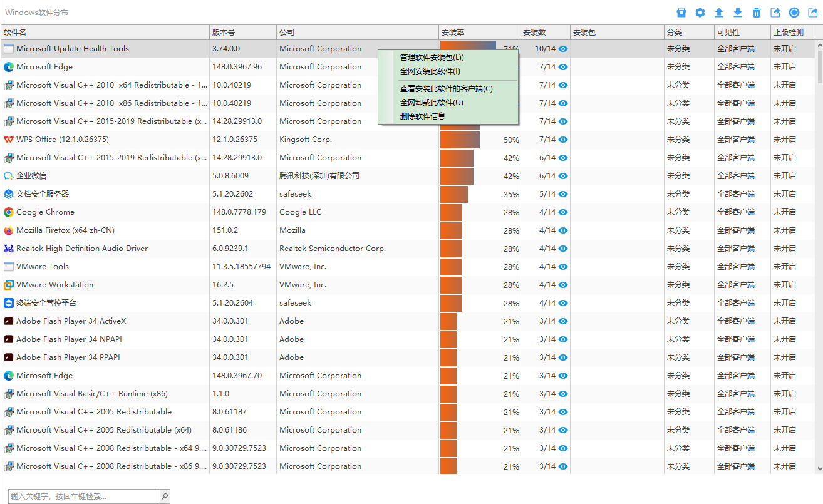The image size is (823, 504).
Task: Click the scrollbar down arrow
Action: [819, 468]
